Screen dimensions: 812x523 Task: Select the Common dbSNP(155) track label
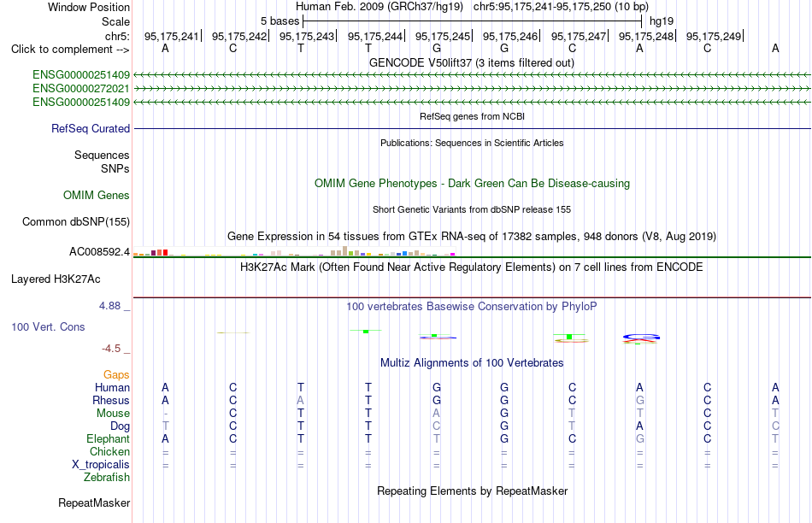76,221
